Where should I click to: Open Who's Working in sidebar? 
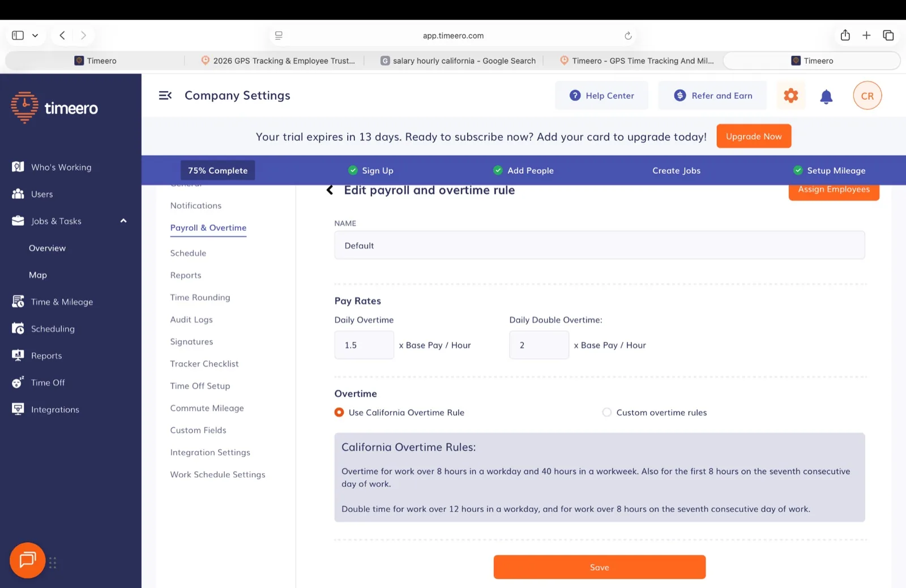pyautogui.click(x=61, y=167)
